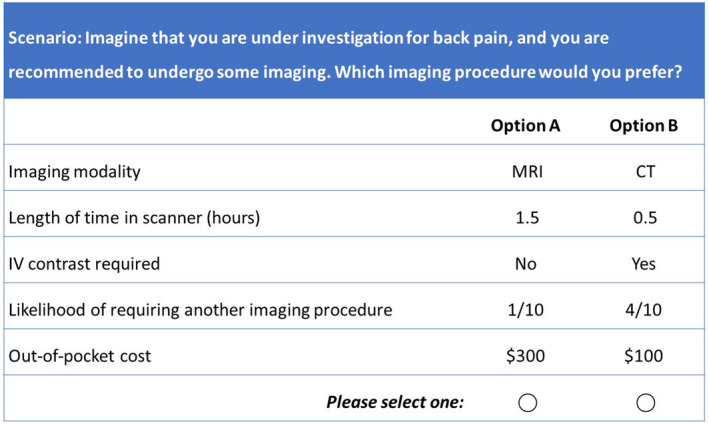The height and width of the screenshot is (424, 709).
Task: Click the IV contrast required label
Action: (x=84, y=264)
